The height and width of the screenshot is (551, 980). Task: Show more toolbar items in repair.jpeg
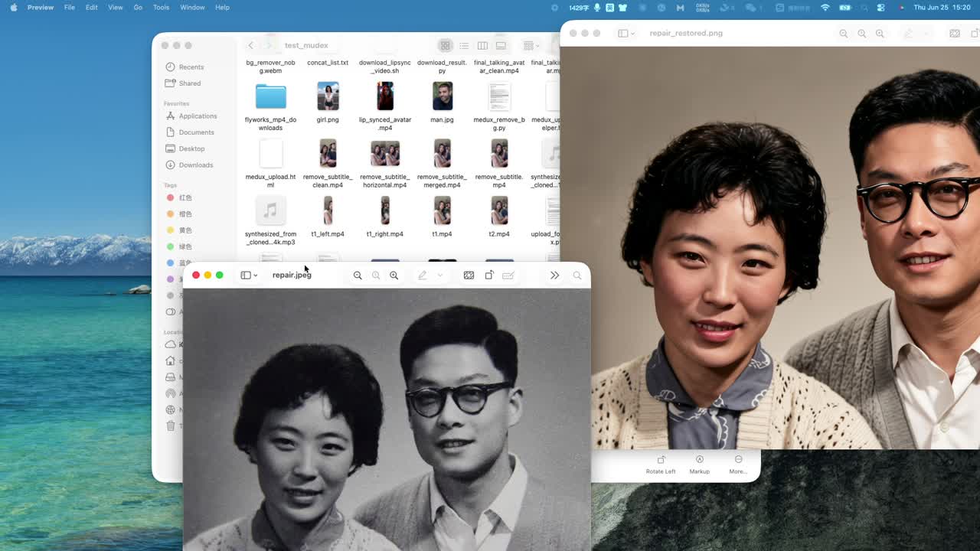click(x=554, y=275)
